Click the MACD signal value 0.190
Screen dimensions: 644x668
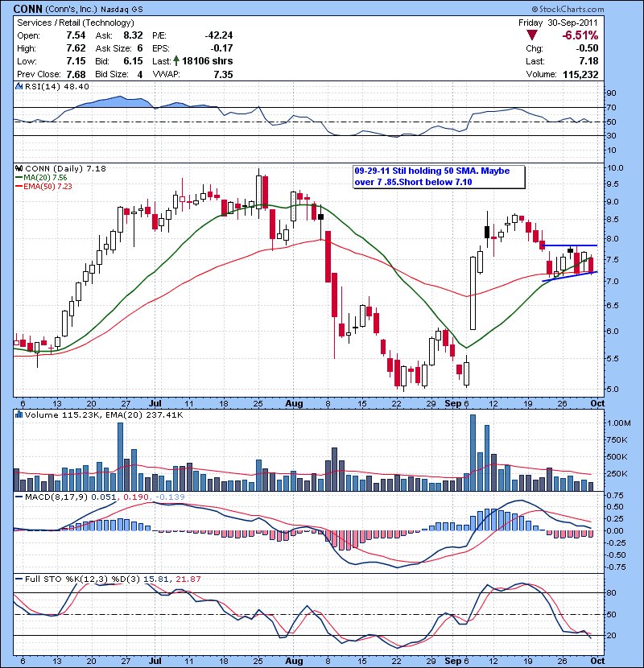tap(136, 497)
